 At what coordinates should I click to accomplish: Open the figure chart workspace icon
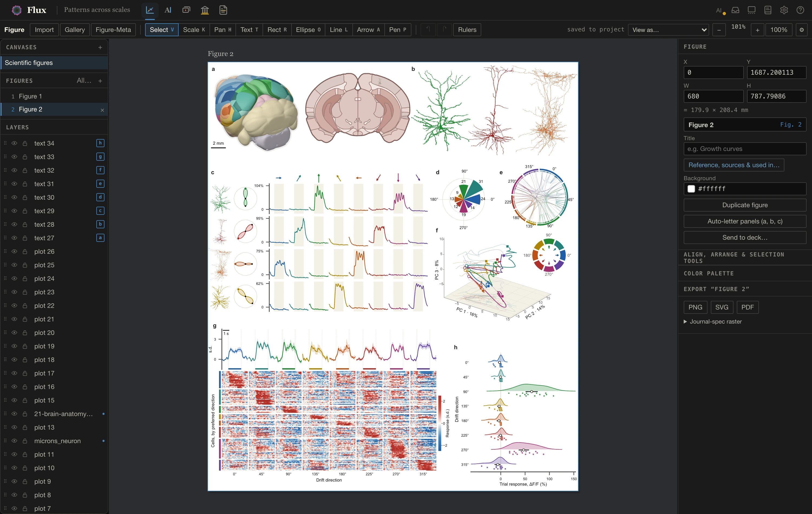(150, 10)
